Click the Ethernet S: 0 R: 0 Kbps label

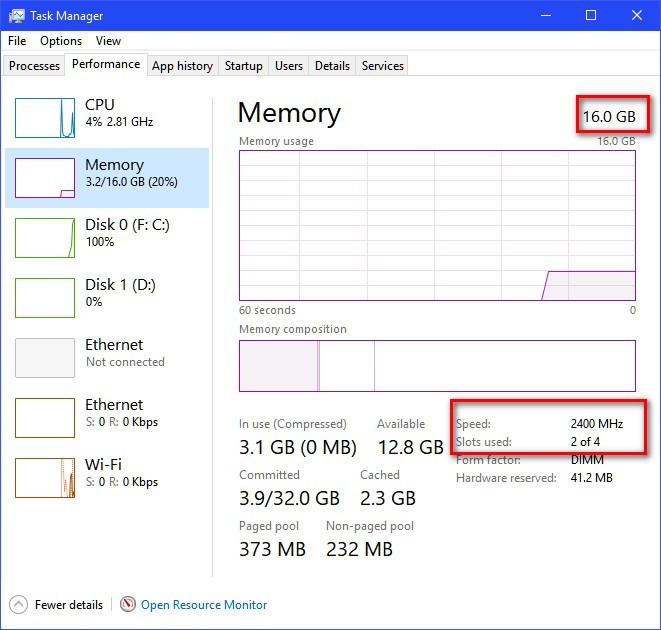coord(121,413)
